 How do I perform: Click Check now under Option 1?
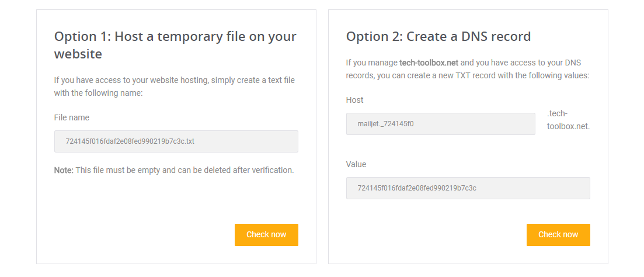tap(266, 234)
